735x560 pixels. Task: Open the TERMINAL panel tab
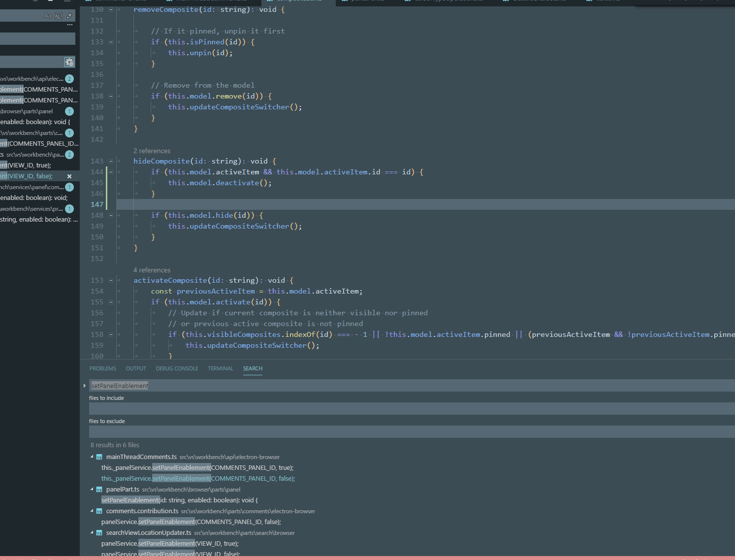(221, 368)
